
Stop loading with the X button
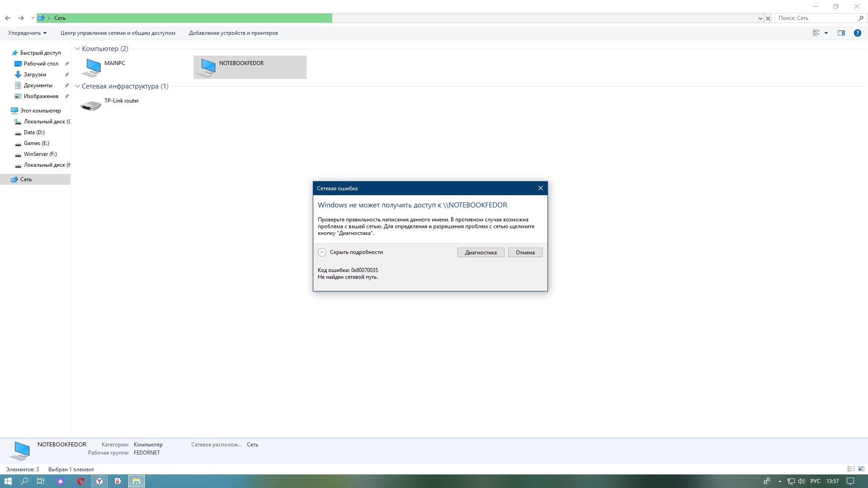tap(768, 19)
